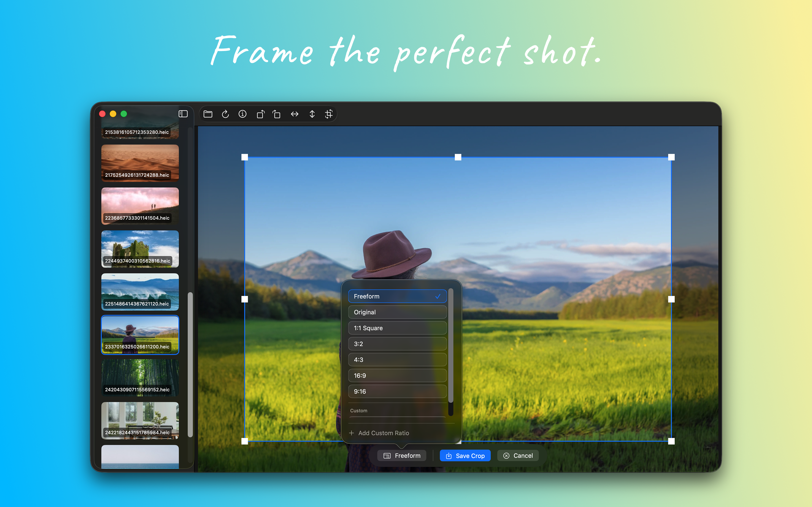Toggle the sidebar visibility
The image size is (812, 507).
pos(183,114)
